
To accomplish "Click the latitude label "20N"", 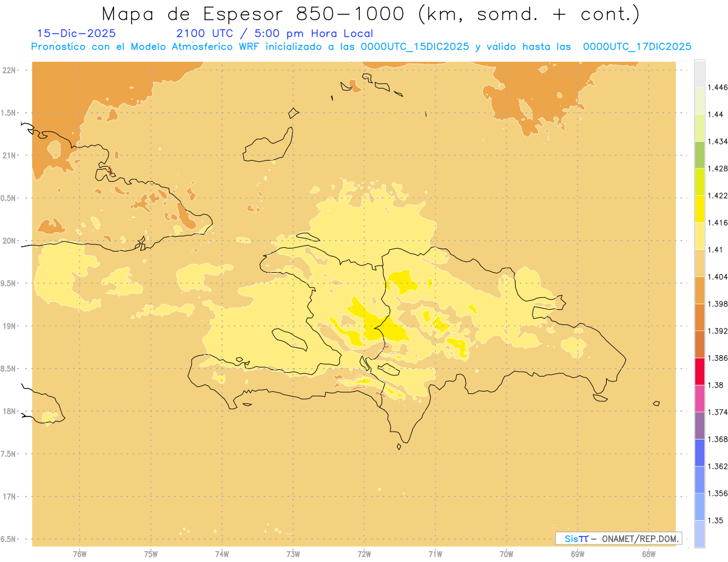I will point(9,241).
